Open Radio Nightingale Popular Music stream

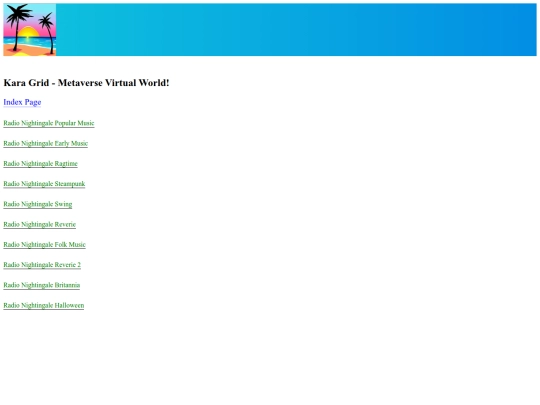coord(49,123)
